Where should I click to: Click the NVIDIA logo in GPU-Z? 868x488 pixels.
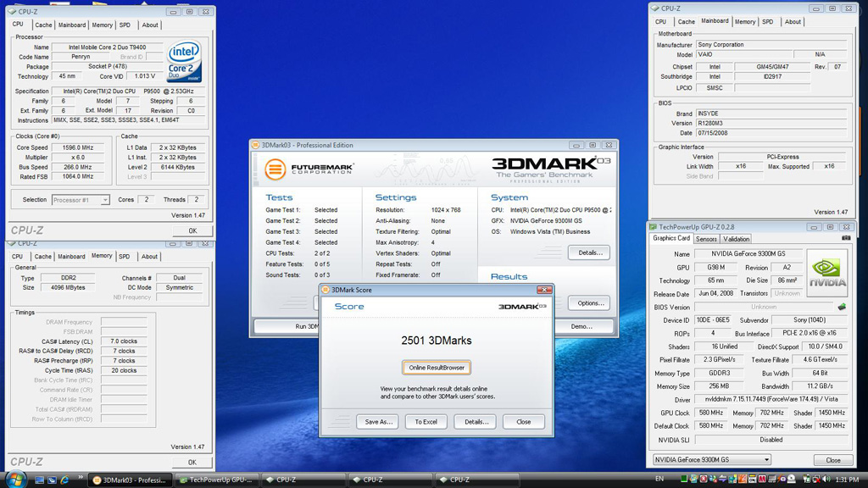[x=827, y=273]
